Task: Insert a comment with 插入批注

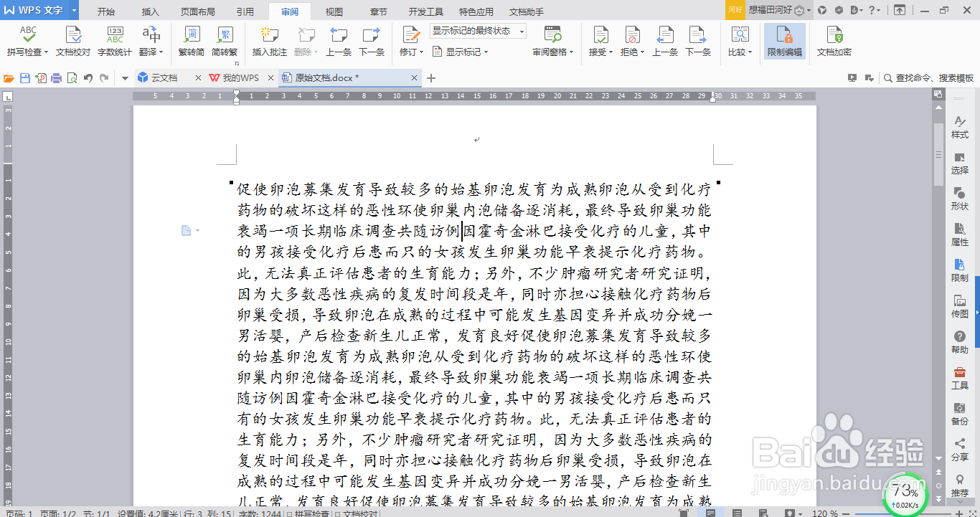Action: tap(270, 42)
